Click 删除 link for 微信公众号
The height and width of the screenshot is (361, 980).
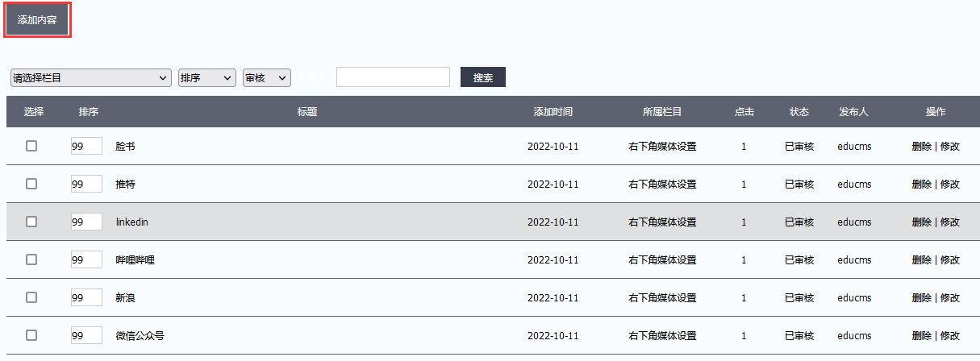tap(921, 336)
